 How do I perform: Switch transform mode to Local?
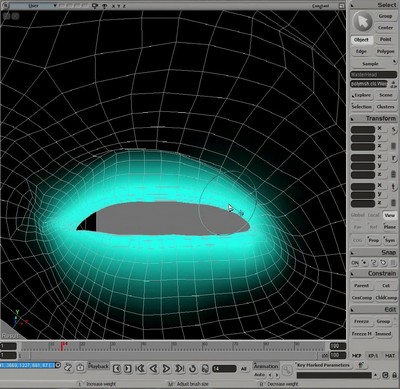(x=374, y=215)
